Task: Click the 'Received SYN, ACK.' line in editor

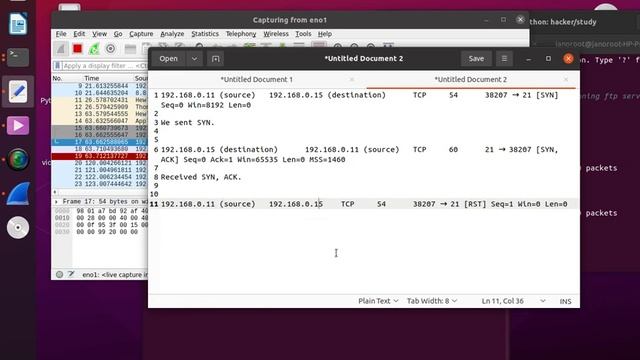Action: pos(201,177)
